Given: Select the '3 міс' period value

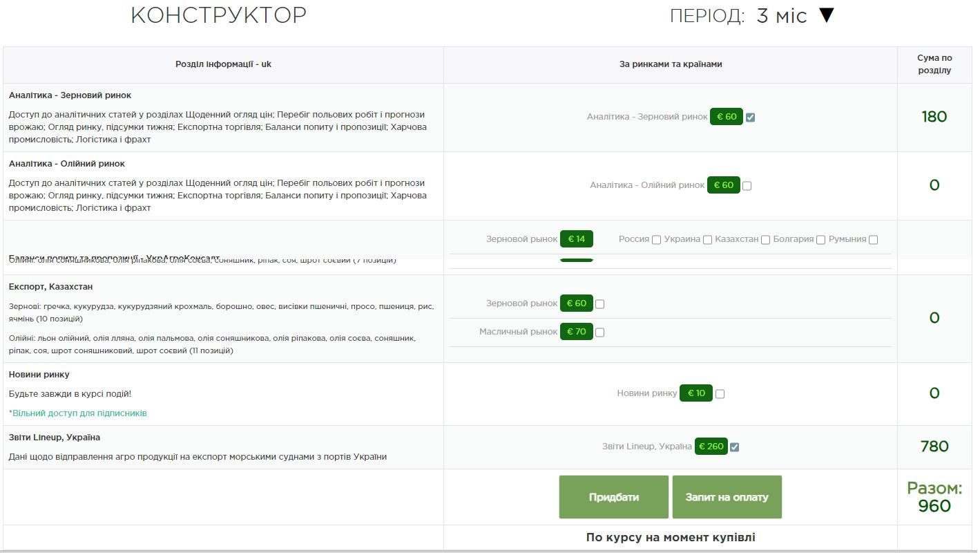Looking at the screenshot, I should click(x=781, y=16).
